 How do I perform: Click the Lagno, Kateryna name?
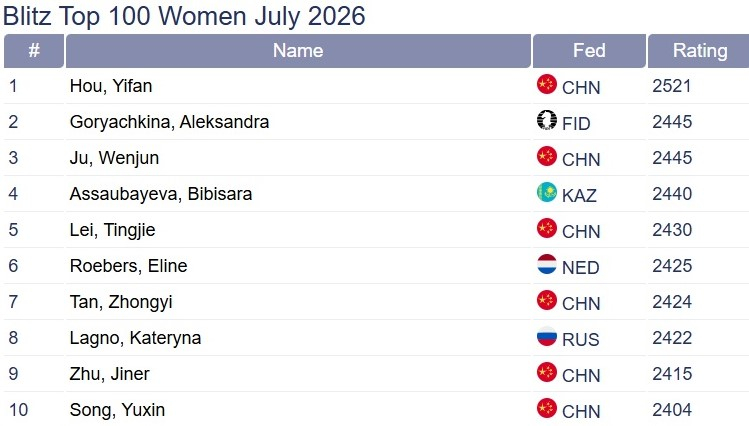pyautogui.click(x=135, y=338)
